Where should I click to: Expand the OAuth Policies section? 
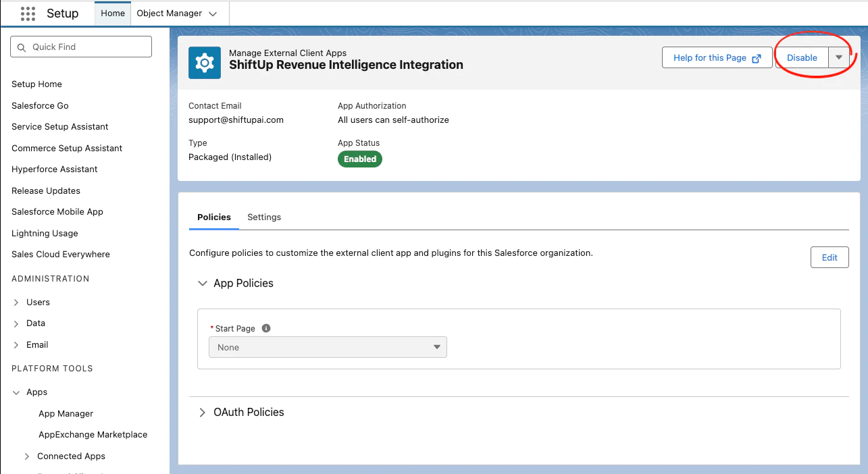tap(202, 413)
